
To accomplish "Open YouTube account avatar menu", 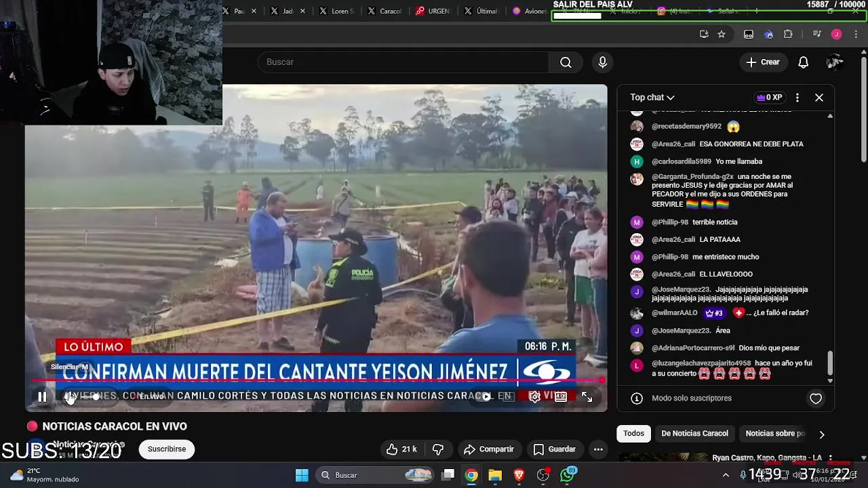I will 835,62.
